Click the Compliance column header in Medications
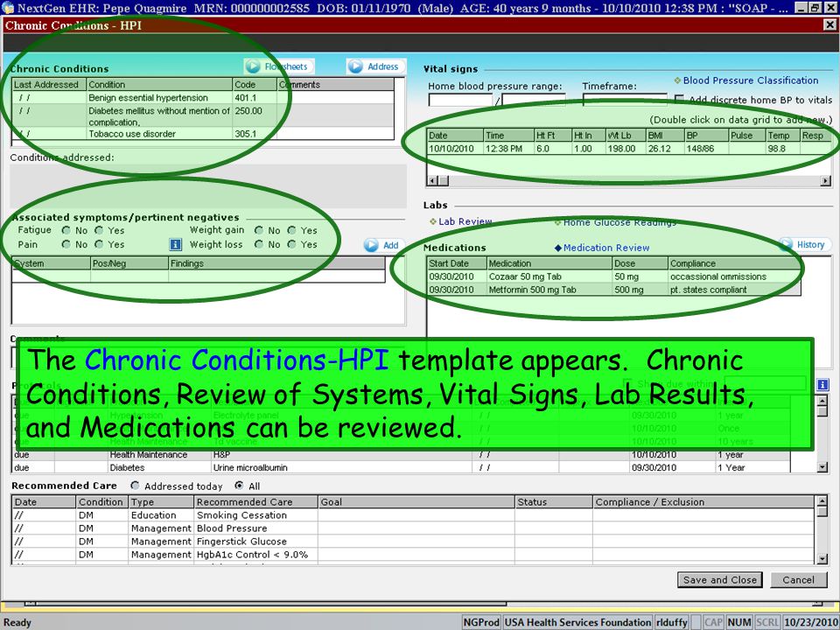 (734, 263)
